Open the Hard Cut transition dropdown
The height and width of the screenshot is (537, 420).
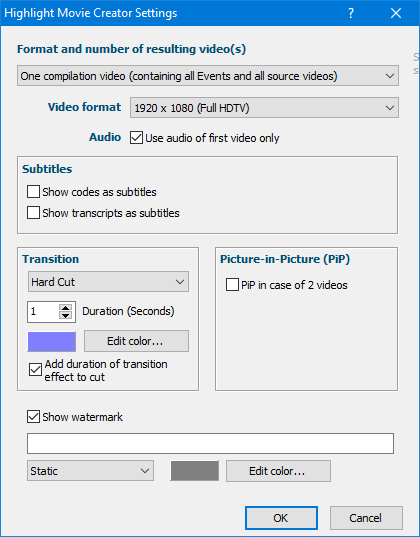[x=108, y=282]
